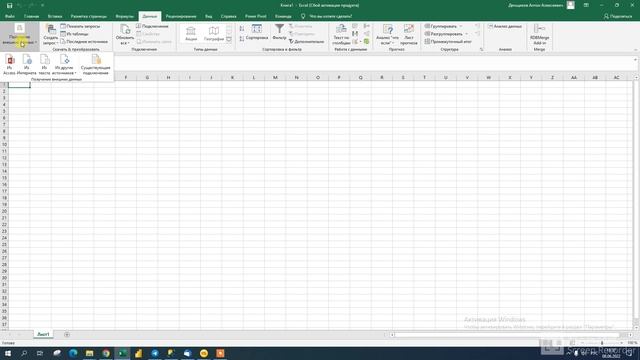The width and height of the screenshot is (640, 360).
Task: Click Recent Sources (Последние источники)
Action: pos(84,42)
